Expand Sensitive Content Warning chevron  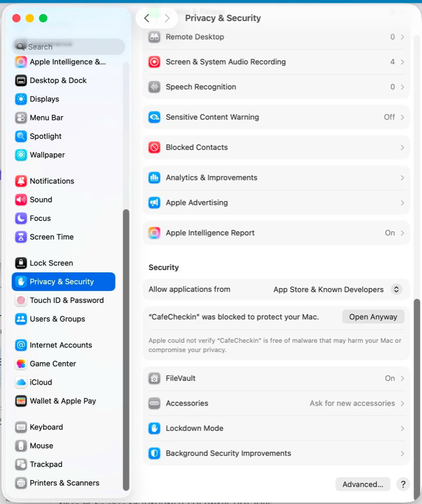coord(402,117)
